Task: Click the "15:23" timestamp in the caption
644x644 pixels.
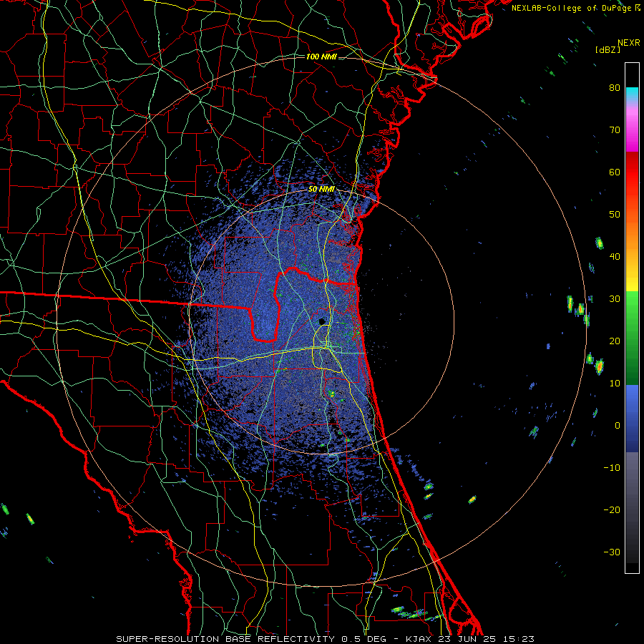Action: point(520,639)
